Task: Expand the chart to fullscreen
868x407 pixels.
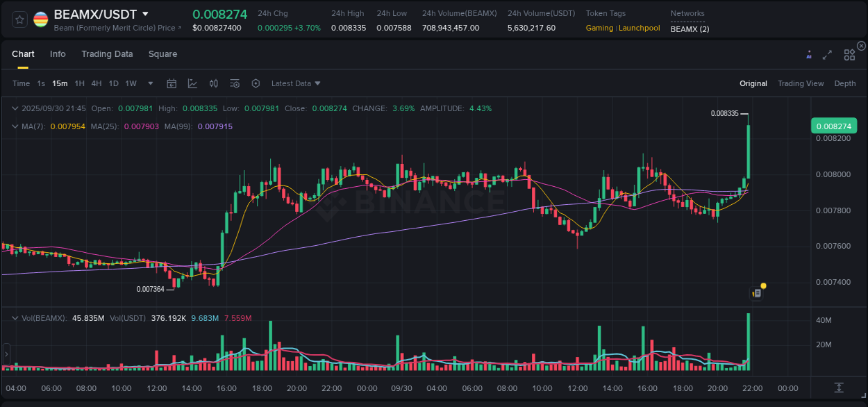Action: 827,54
